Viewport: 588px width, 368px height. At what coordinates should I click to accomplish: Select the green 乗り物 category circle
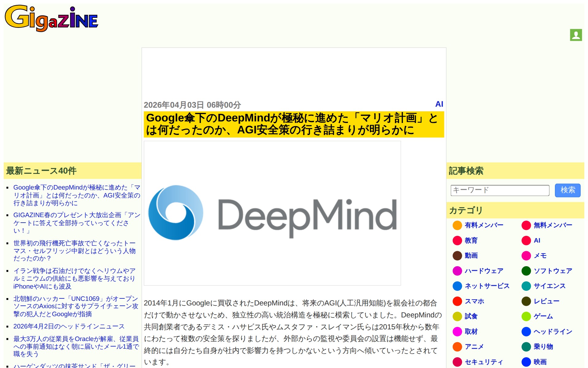coord(526,347)
